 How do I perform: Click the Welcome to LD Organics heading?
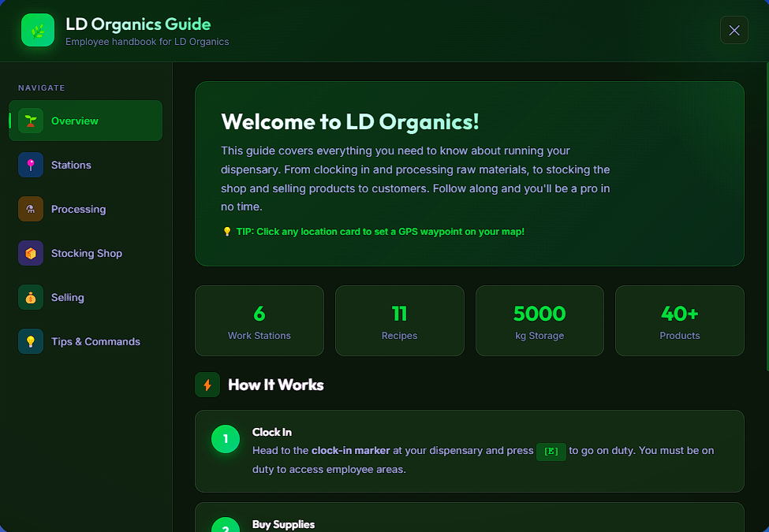pyautogui.click(x=349, y=121)
